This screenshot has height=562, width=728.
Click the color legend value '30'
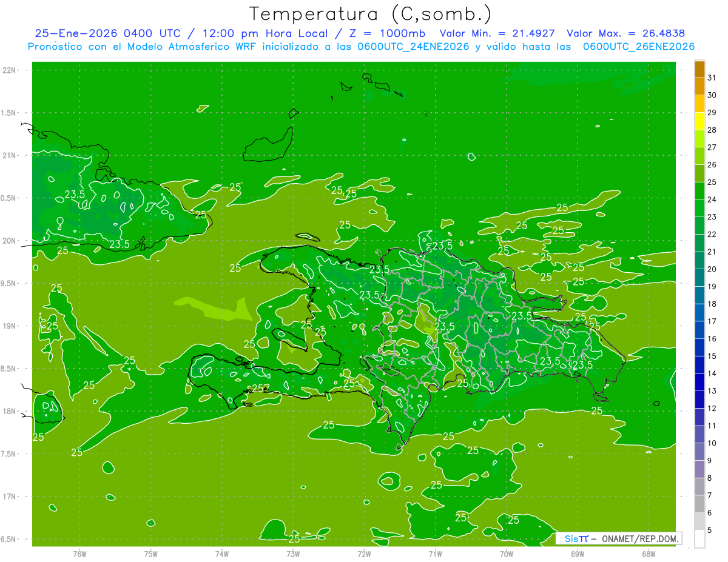point(712,95)
